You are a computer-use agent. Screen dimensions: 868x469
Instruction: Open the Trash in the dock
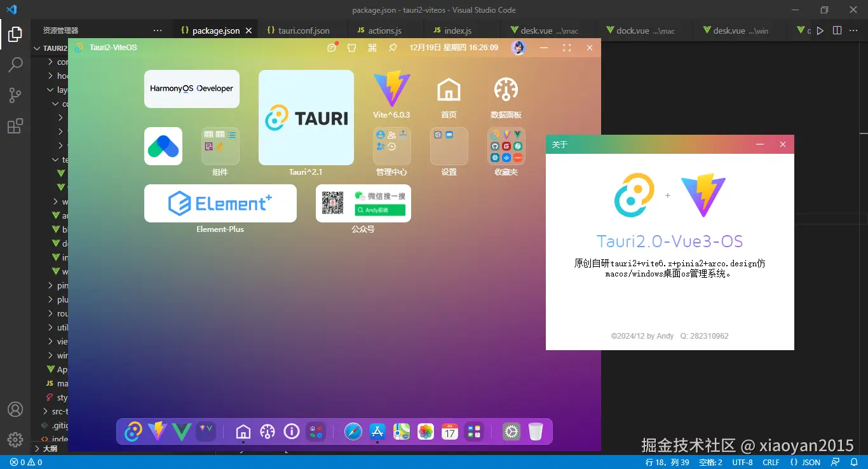[536, 432]
